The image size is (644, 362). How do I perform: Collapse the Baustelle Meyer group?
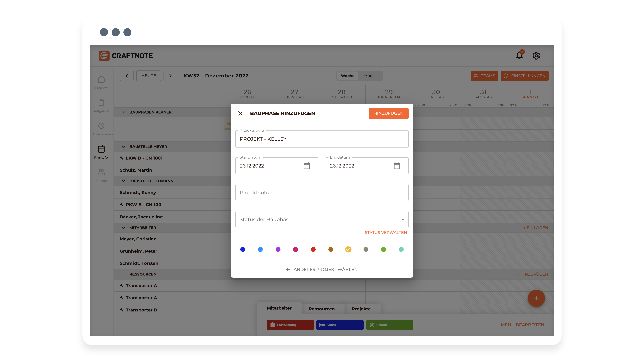[x=123, y=147]
